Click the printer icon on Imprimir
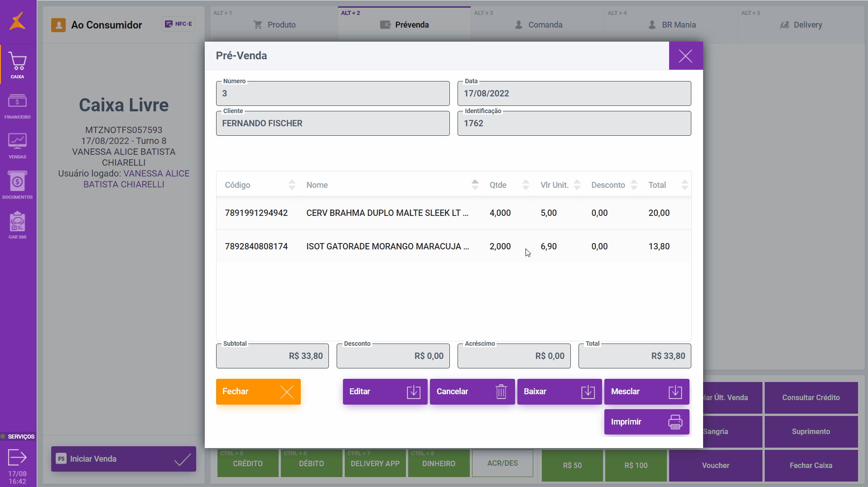The width and height of the screenshot is (868, 487). click(675, 422)
